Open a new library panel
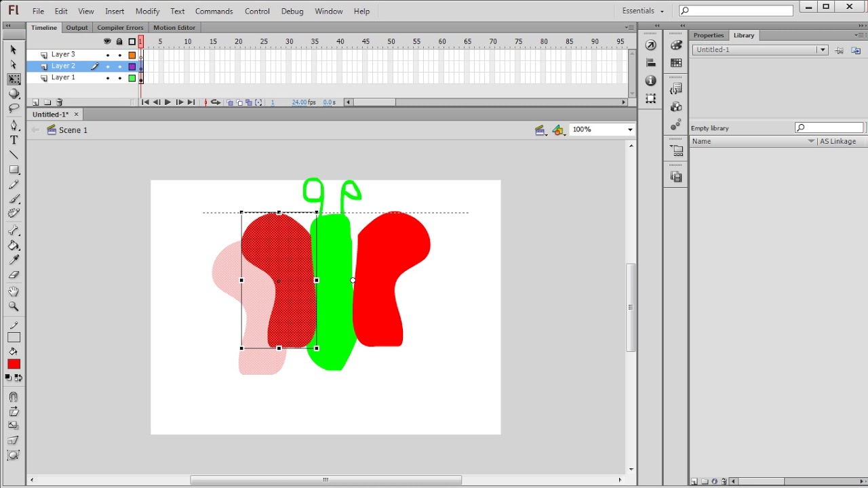868x488 pixels. pyautogui.click(x=856, y=50)
